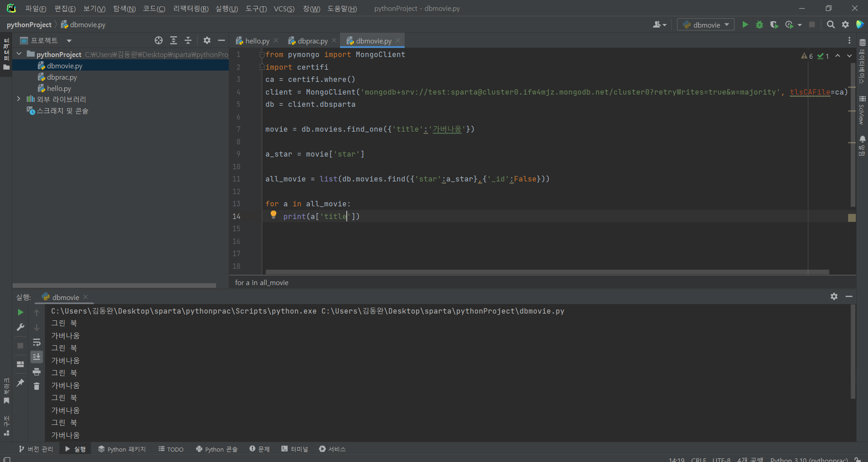Viewport: 868px width, 462px height.
Task: Select 스크래치 및 콘솔 in project tree
Action: tap(62, 110)
